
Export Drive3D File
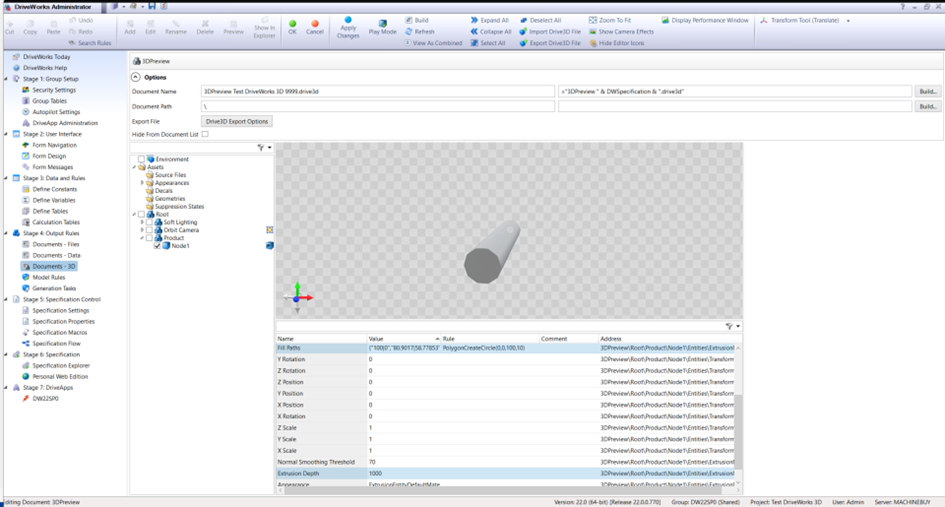point(550,43)
